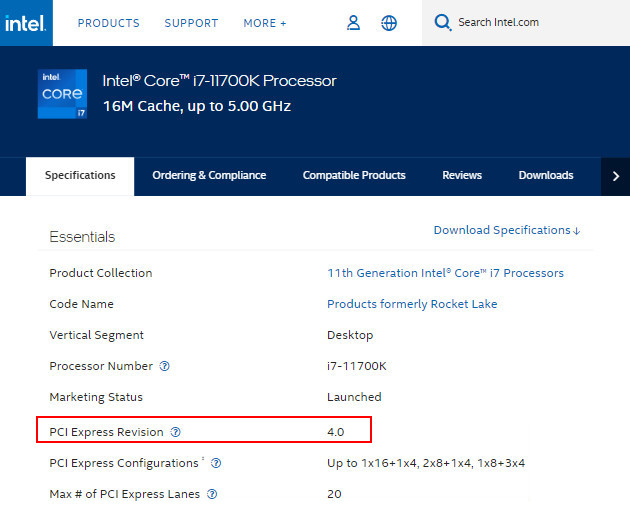Screen dimensions: 630x512
Task: Click Download Specifications link
Action: [x=507, y=230]
